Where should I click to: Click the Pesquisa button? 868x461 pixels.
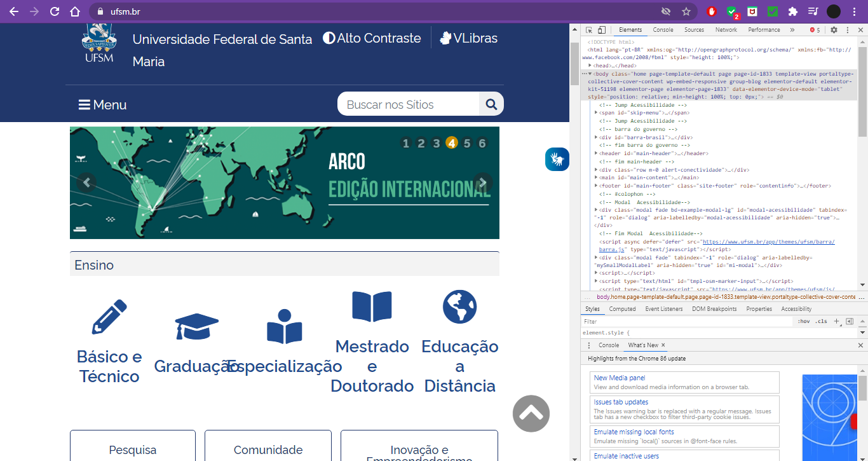point(133,450)
